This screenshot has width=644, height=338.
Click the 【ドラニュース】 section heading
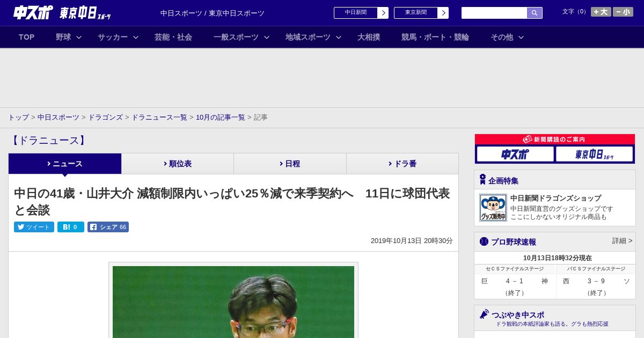pos(48,141)
